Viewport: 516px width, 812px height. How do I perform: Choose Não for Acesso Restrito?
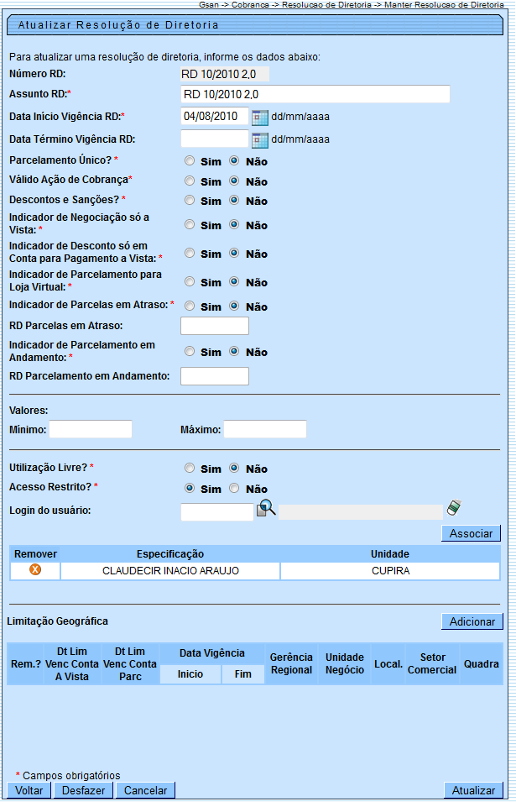235,489
